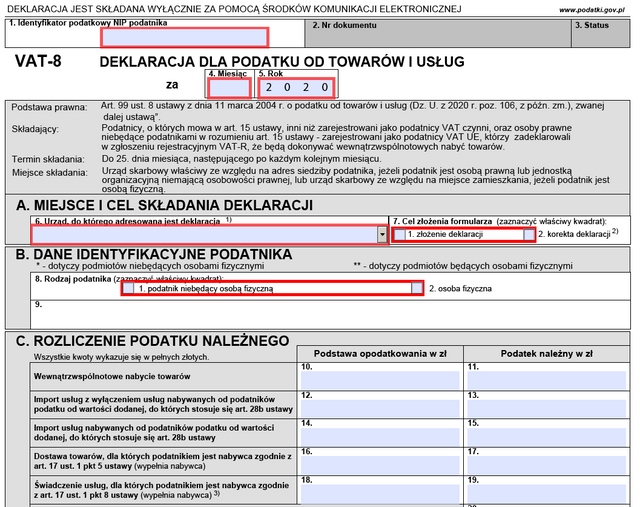This screenshot has height=507, width=640.
Task: Click field 18 Świadczenie usług tax base
Action: click(380, 494)
